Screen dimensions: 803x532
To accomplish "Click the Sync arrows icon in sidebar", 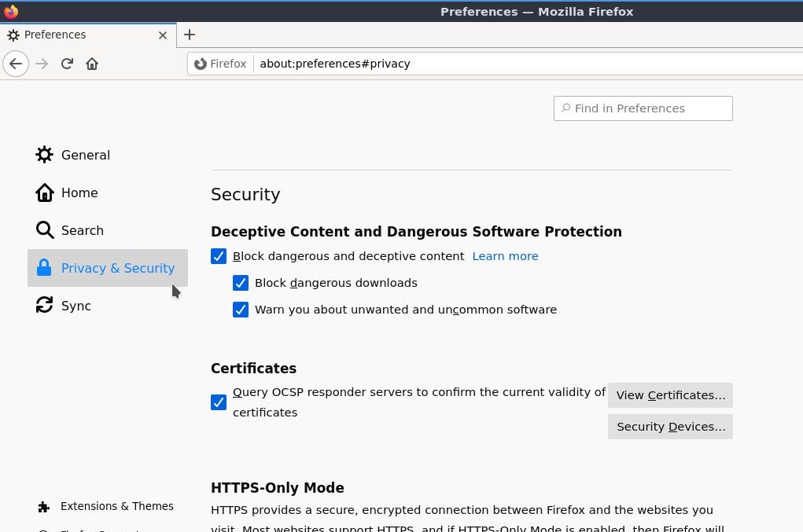I will click(45, 306).
